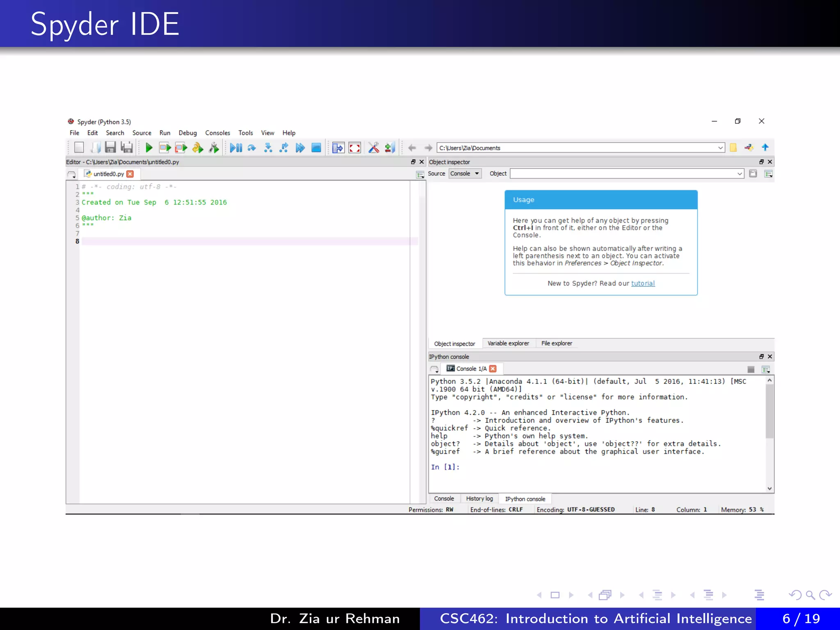The height and width of the screenshot is (630, 840).
Task: Open a file using the Open file icon
Action: pos(96,148)
